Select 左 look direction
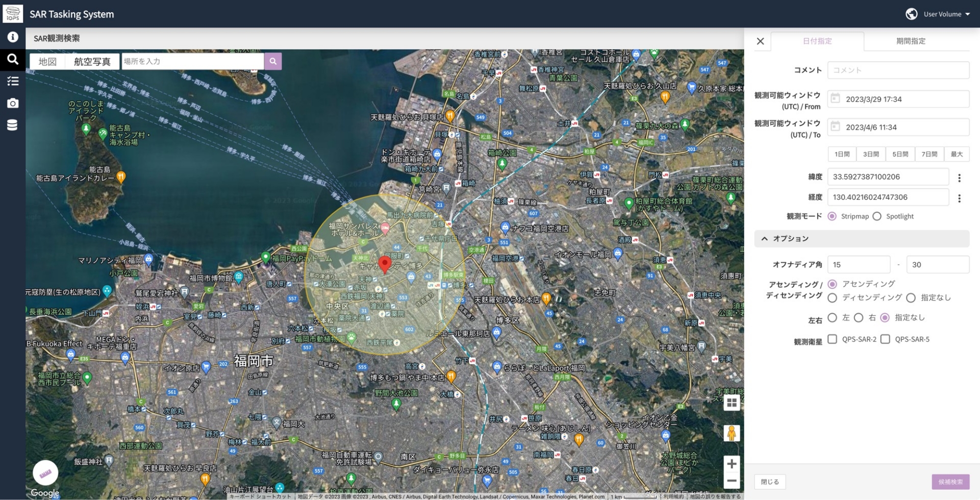 click(832, 318)
